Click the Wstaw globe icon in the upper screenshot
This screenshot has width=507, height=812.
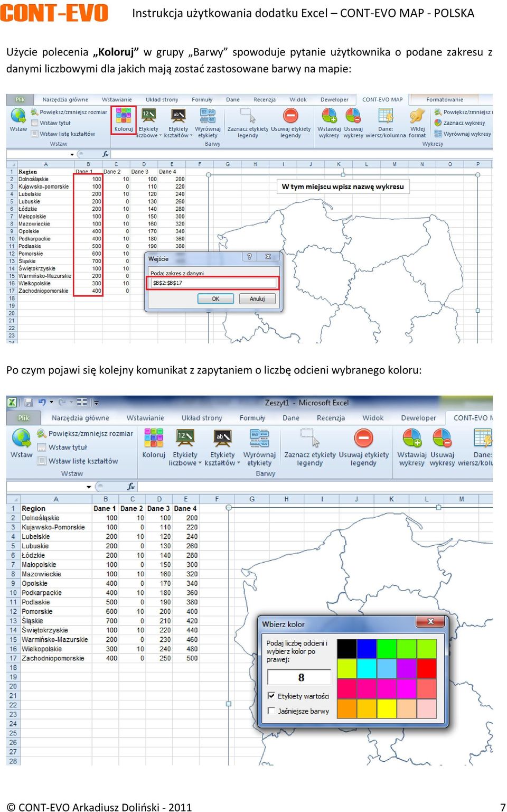pyautogui.click(x=18, y=115)
